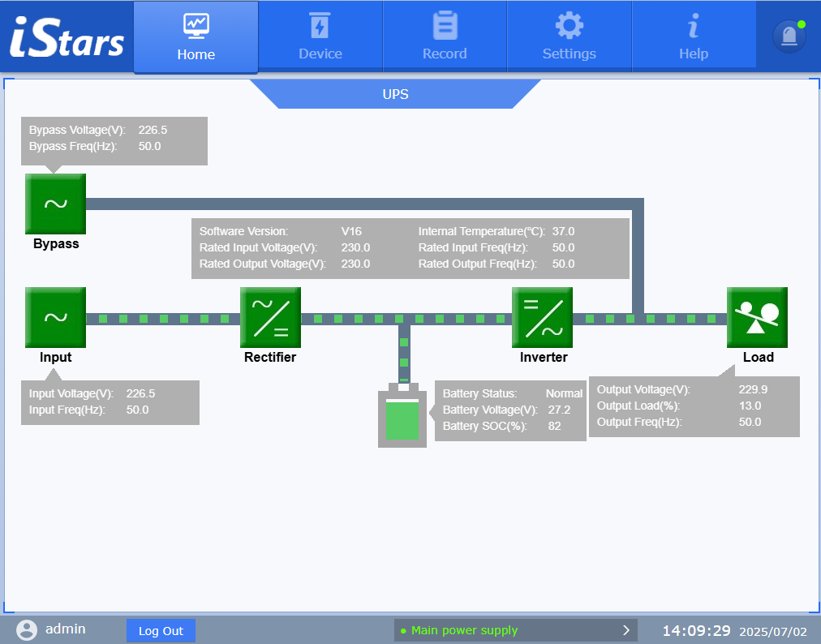Click the green battery icon
821x644 pixels.
tap(402, 418)
